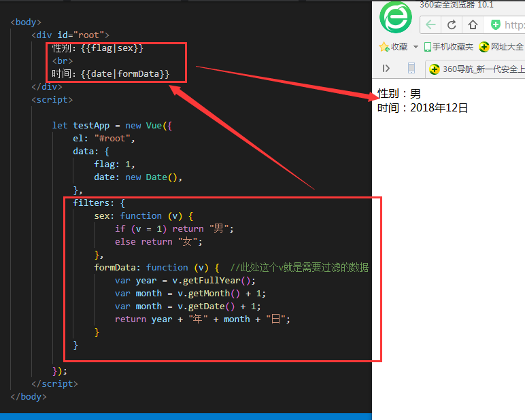This screenshot has width=525, height=420.
Task: Click the closing </script> tag
Action: coord(54,383)
